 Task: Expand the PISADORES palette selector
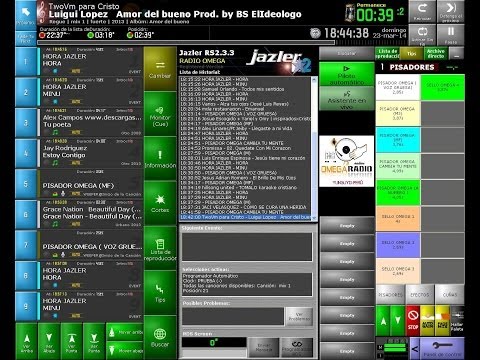(452, 67)
